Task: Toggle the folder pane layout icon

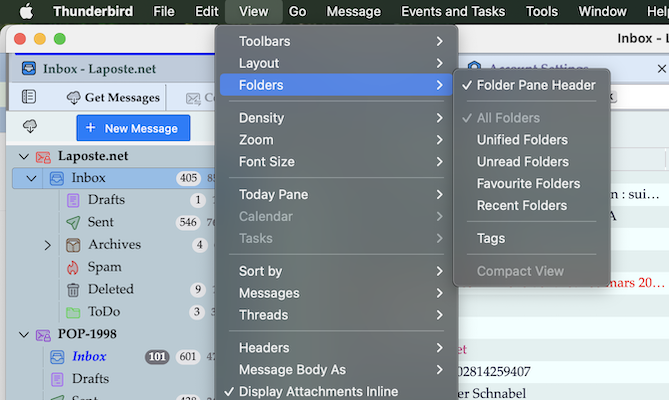Action: point(29,97)
